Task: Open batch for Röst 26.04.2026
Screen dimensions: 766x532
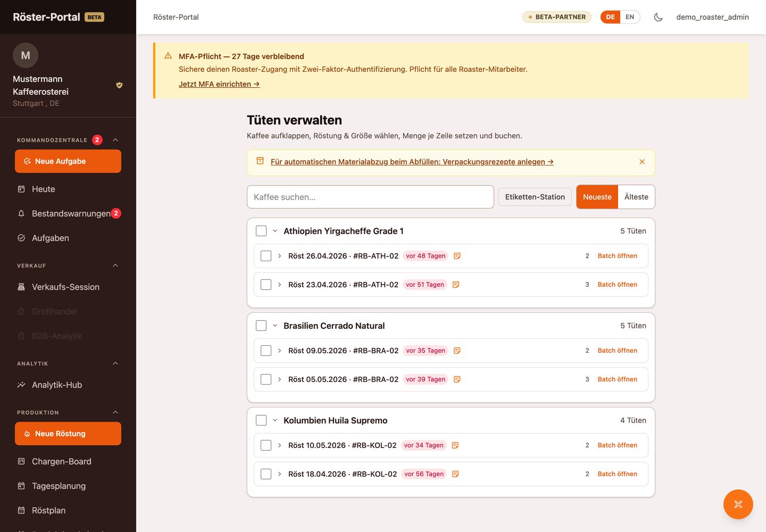Action: (617, 256)
